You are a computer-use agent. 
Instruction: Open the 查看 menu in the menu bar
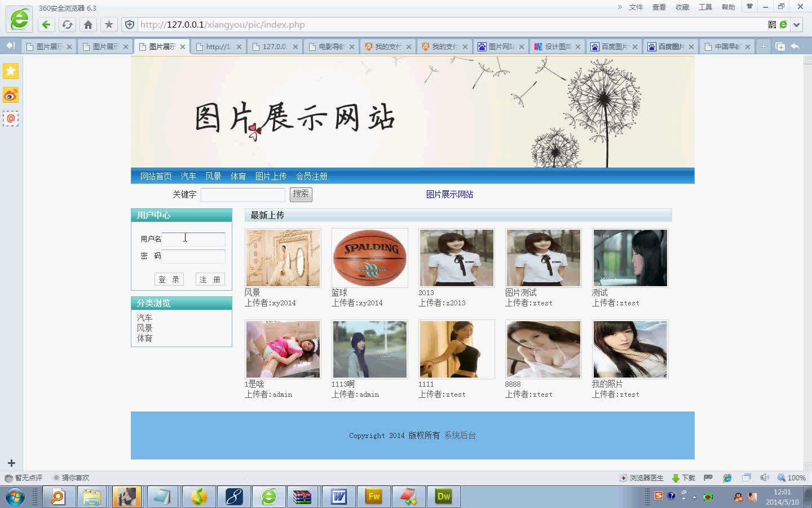659,8
